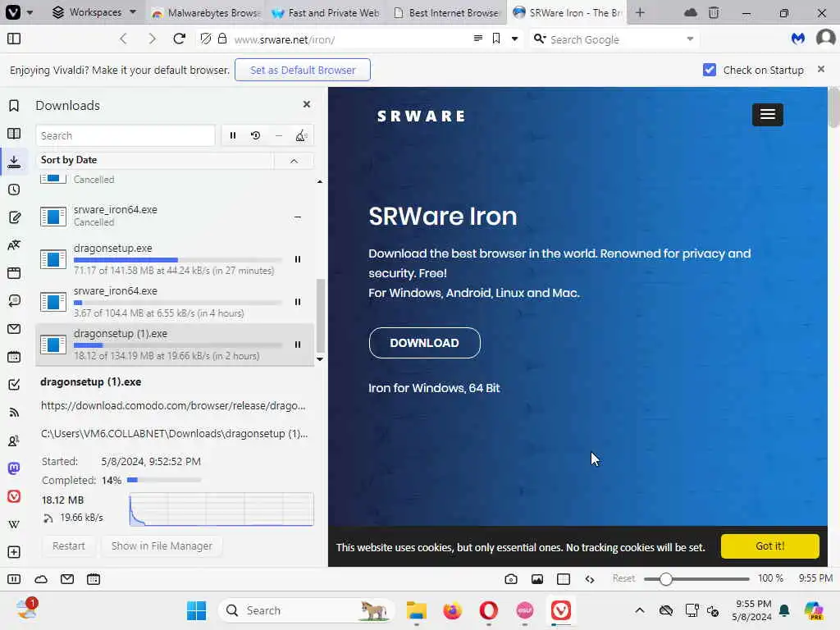
Task: Switch to Best Internet Browser tab
Action: pos(447,12)
